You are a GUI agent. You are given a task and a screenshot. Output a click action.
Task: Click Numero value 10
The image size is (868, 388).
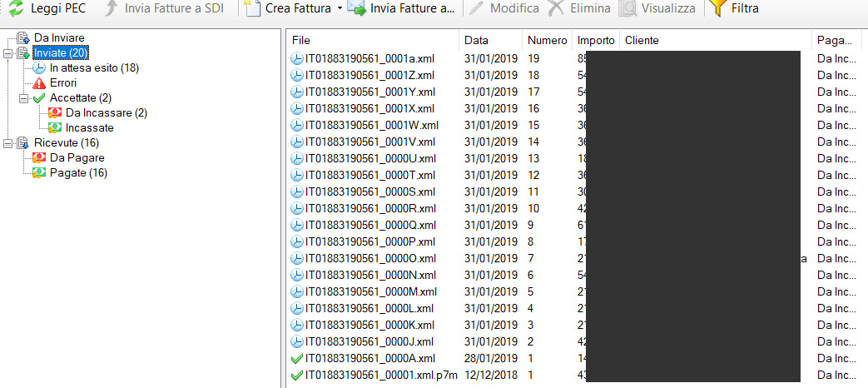tap(533, 209)
